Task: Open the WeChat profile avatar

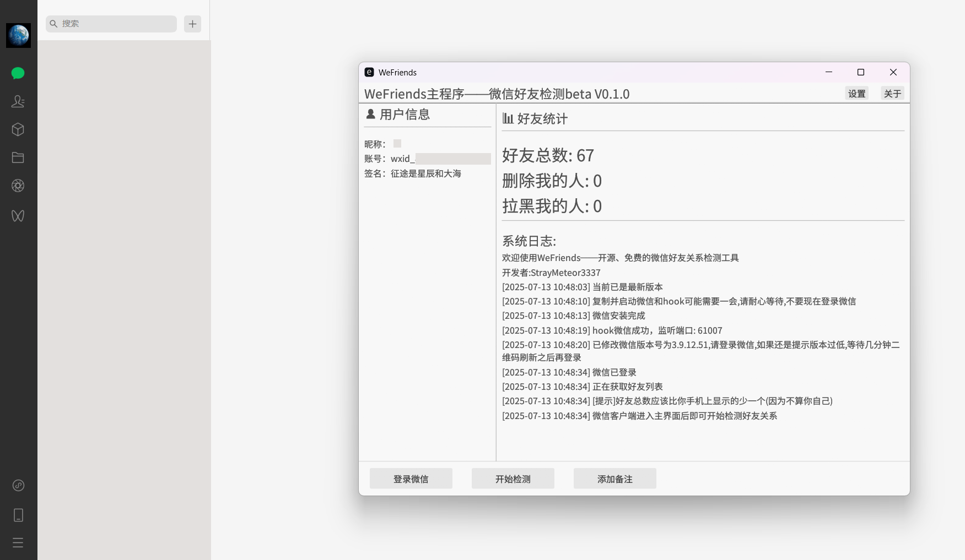Action: point(18,36)
